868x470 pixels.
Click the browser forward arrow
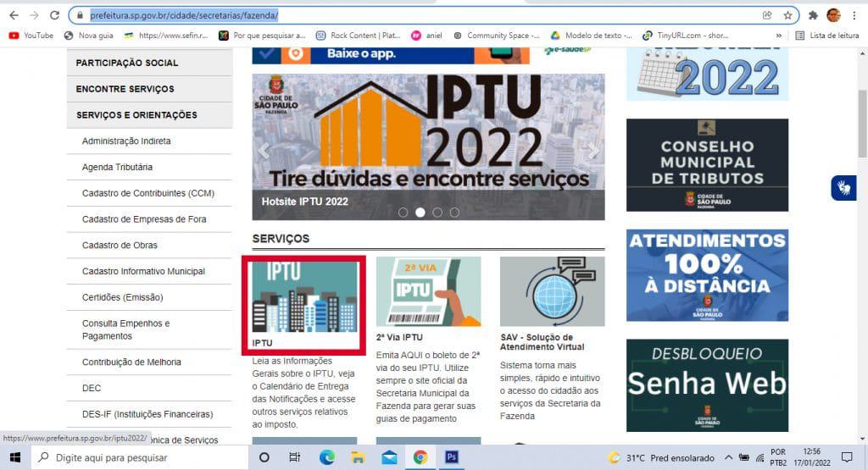tap(34, 15)
